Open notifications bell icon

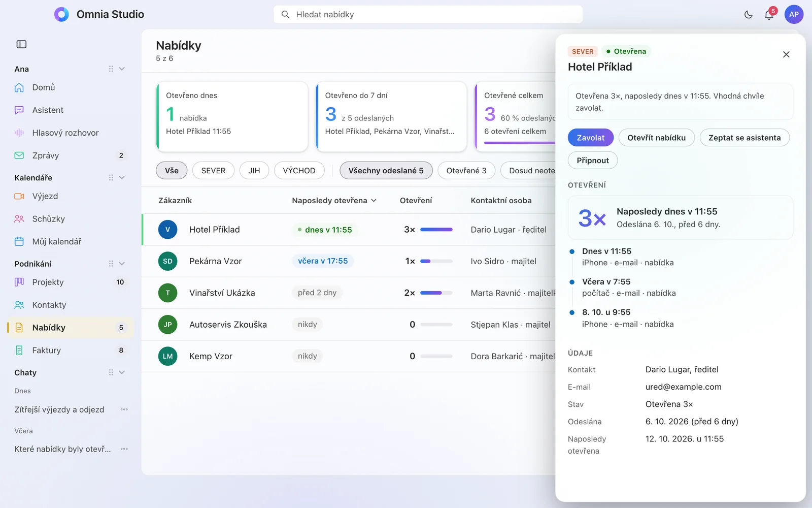[769, 15]
